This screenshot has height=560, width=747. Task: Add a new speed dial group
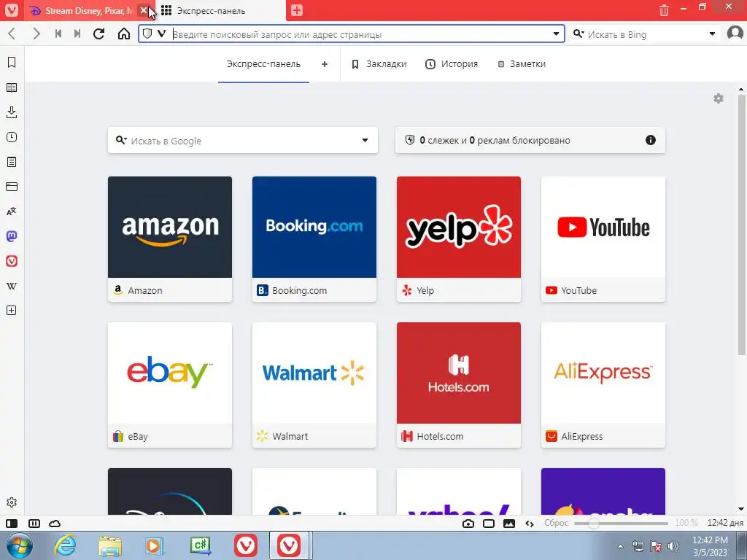(325, 64)
